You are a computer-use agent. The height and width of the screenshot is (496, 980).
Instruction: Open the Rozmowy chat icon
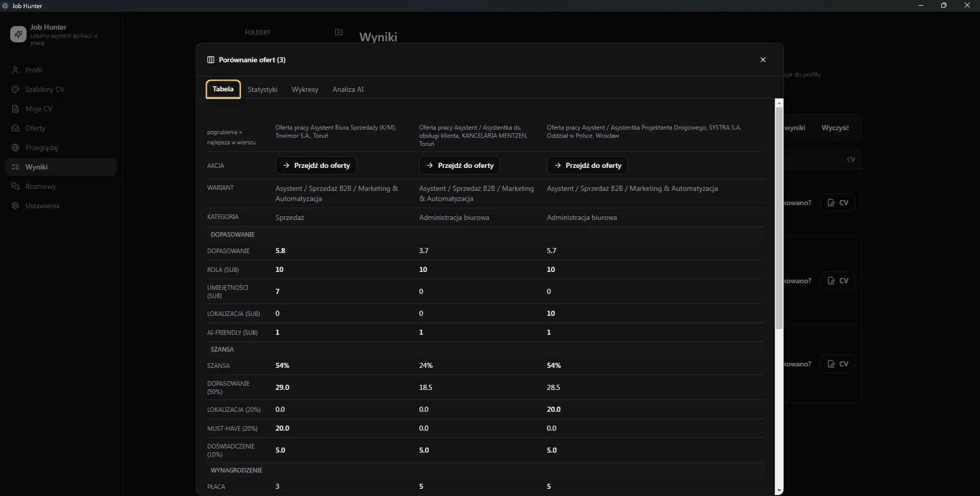click(15, 186)
